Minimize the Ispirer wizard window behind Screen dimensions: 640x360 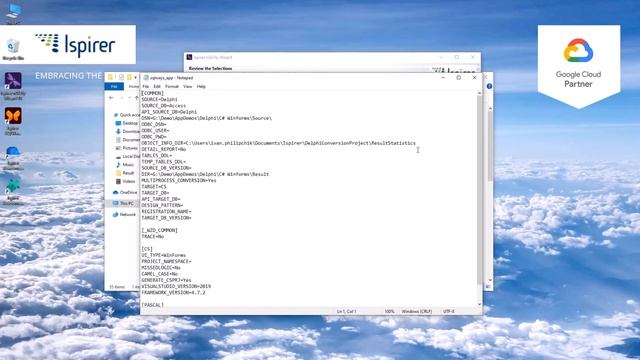point(441,58)
